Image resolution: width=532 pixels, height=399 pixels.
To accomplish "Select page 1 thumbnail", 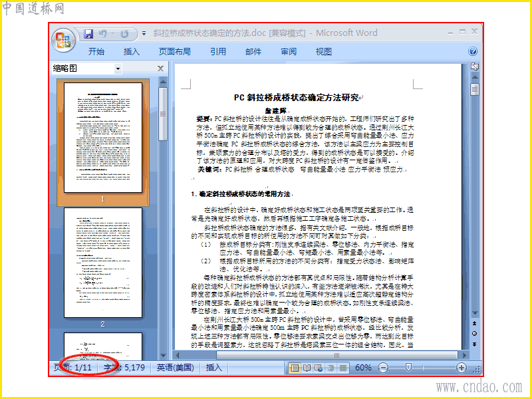I will point(103,138).
